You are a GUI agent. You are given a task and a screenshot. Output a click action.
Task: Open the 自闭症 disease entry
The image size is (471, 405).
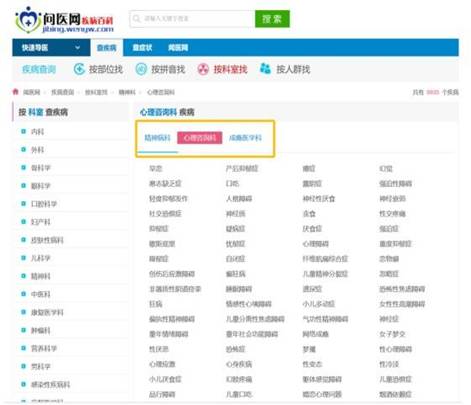[x=235, y=259]
